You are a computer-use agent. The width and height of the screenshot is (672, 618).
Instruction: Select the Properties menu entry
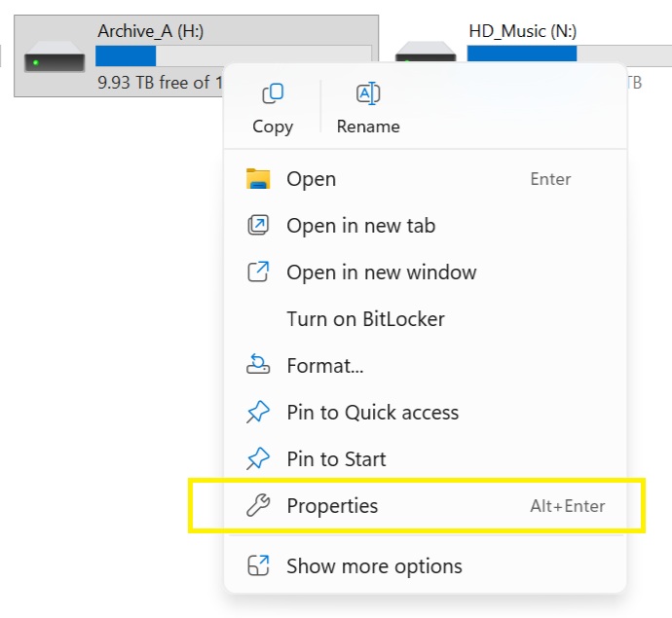[332, 506]
